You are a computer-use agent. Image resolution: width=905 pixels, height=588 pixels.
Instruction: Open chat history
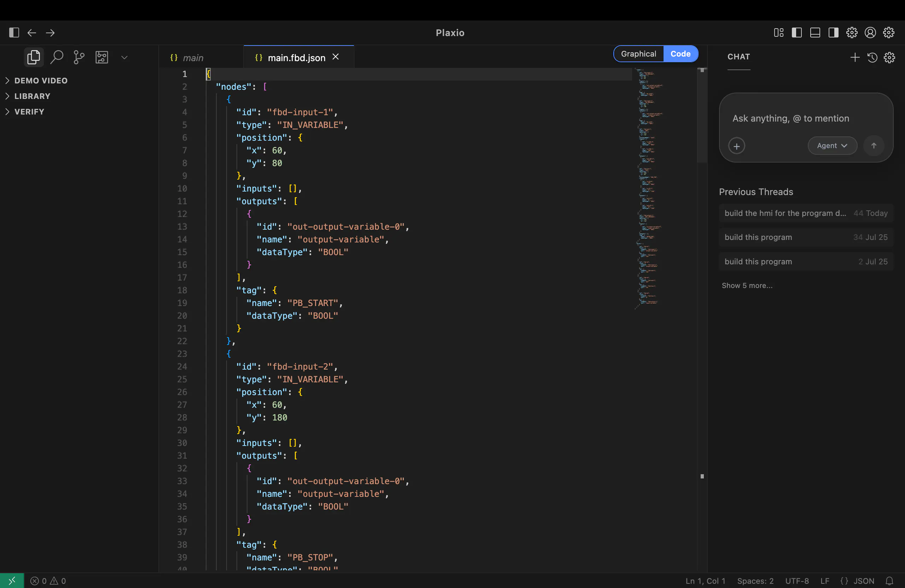tap(872, 57)
